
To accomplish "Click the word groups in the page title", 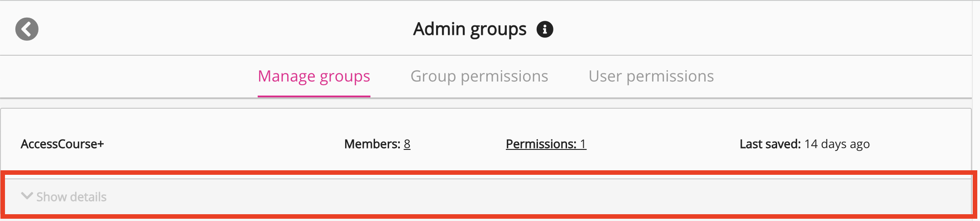I will pyautogui.click(x=498, y=30).
